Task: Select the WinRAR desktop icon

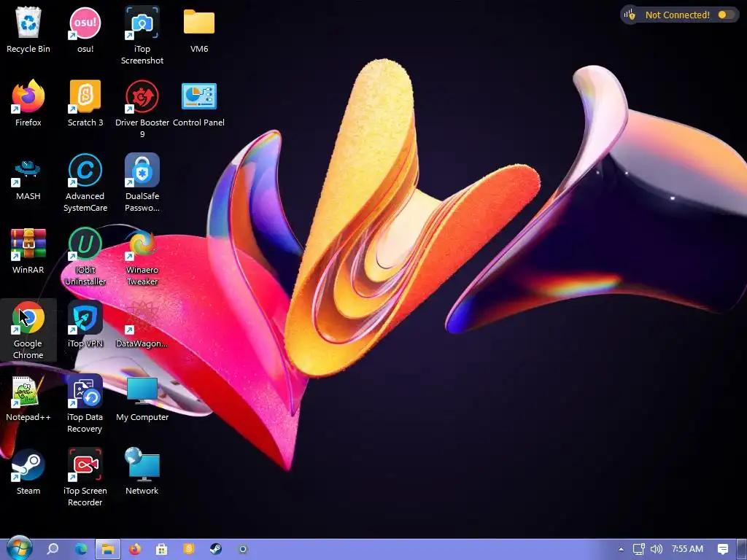Action: pyautogui.click(x=28, y=251)
